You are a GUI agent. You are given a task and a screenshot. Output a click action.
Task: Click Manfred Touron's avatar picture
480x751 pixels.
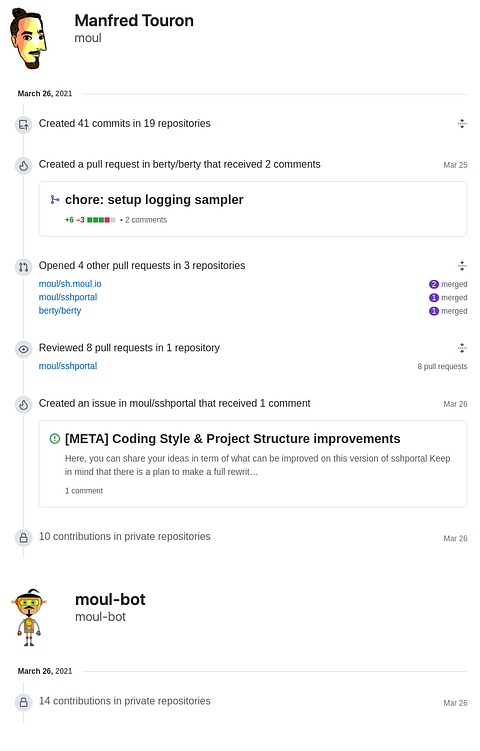coord(28,38)
